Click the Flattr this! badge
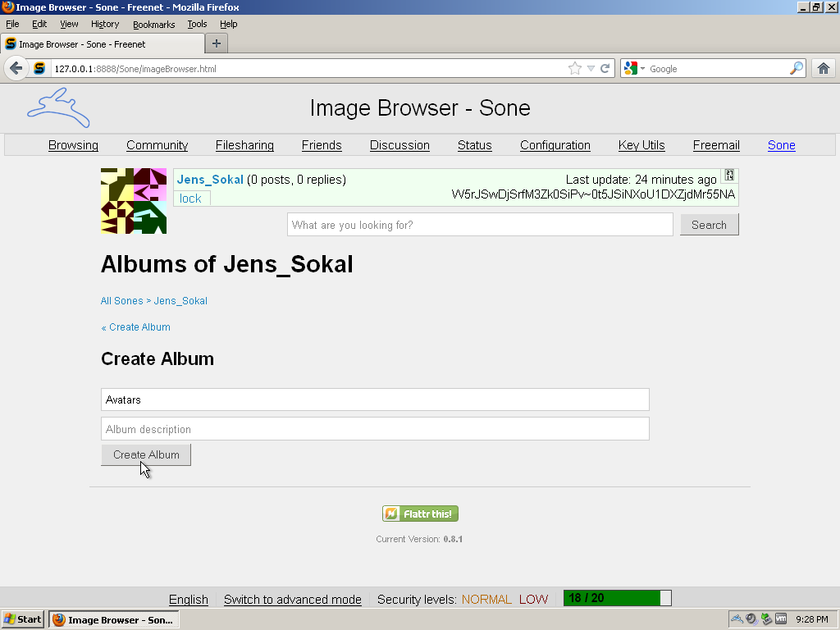Image resolution: width=840 pixels, height=630 pixels. [420, 514]
